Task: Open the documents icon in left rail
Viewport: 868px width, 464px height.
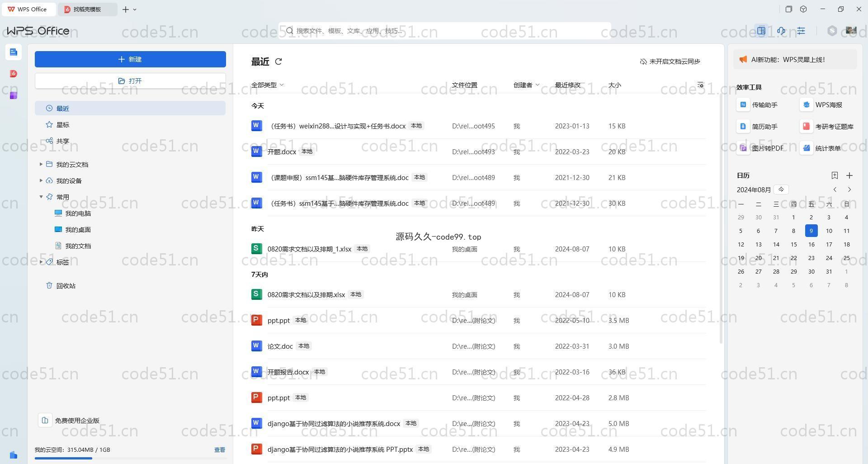Action: click(14, 52)
